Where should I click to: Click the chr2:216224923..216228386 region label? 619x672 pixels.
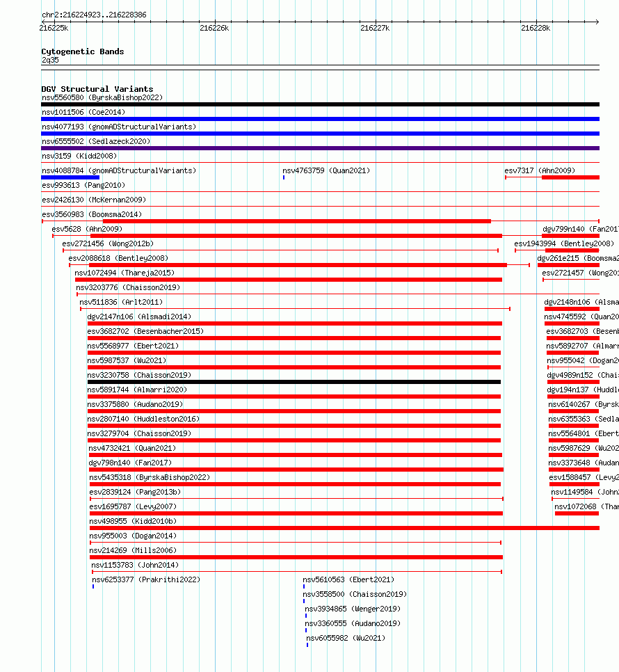94,15
